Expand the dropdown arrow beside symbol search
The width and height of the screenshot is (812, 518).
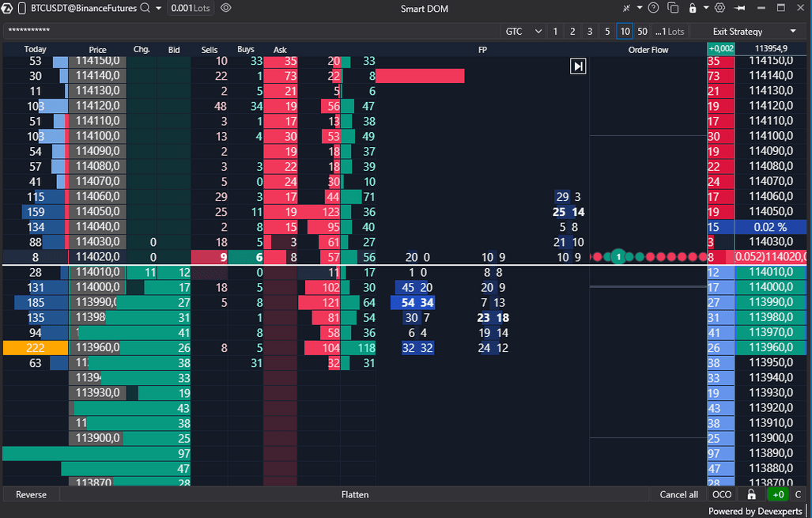click(159, 8)
